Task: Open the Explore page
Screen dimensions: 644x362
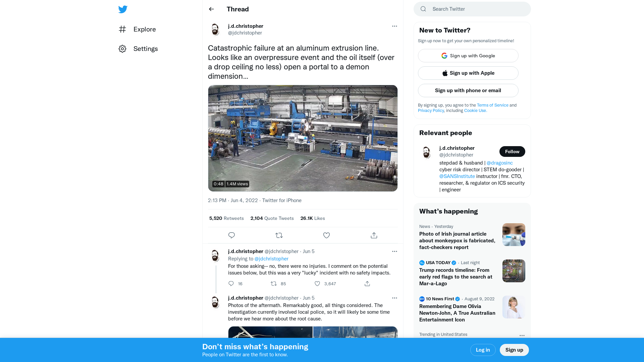Action: 144,29
